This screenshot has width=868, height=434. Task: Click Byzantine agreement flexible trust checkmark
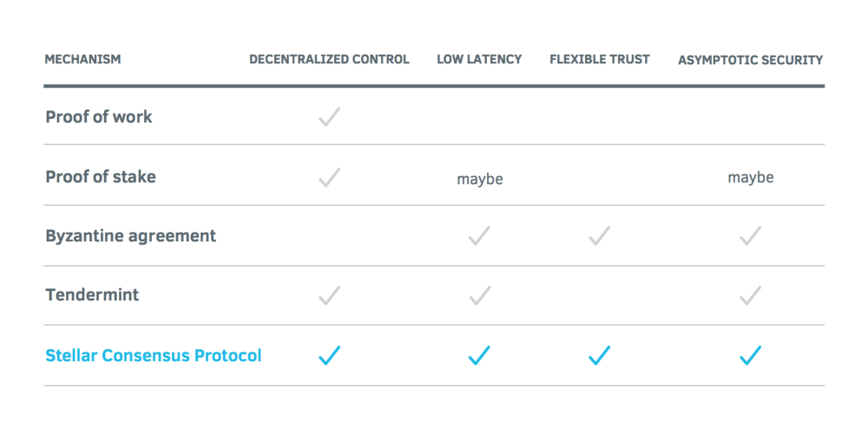[x=599, y=235]
